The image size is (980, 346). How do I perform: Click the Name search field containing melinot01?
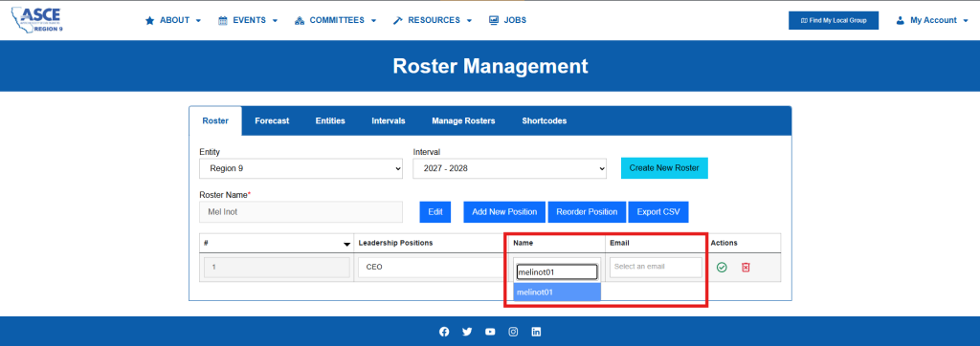[x=556, y=271]
